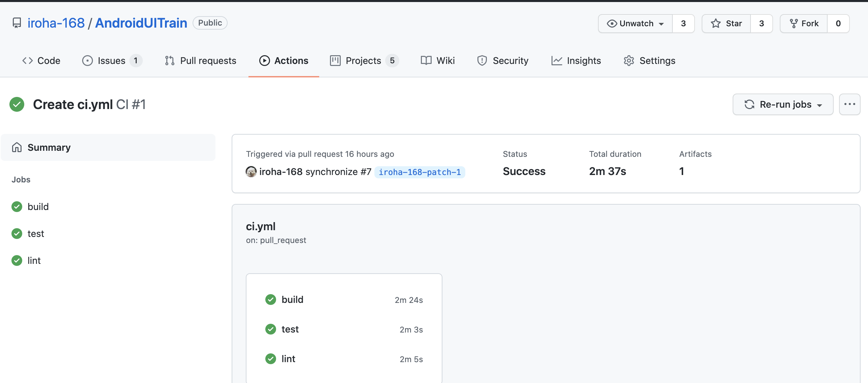
Task: Open the test job in ci.yml graph
Action: (x=290, y=329)
